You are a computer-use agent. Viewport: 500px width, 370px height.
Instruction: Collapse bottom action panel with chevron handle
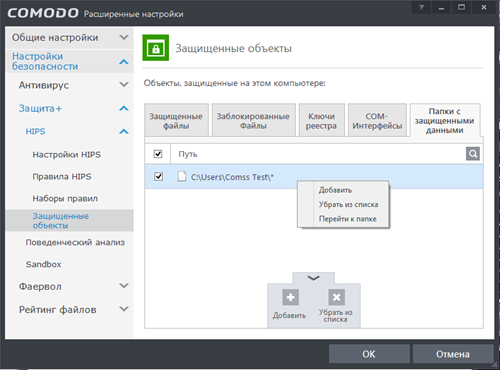click(x=313, y=278)
